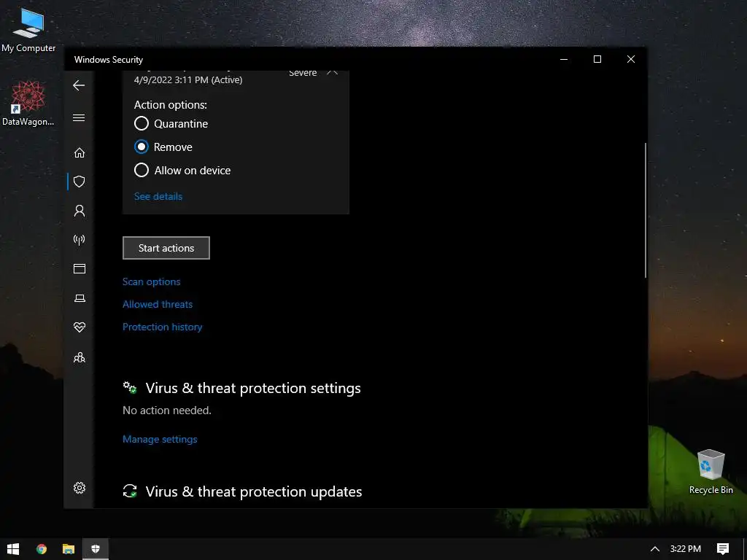Open DataWagon desktop shortcut
Viewport: 747px width, 560px height.
(x=28, y=104)
